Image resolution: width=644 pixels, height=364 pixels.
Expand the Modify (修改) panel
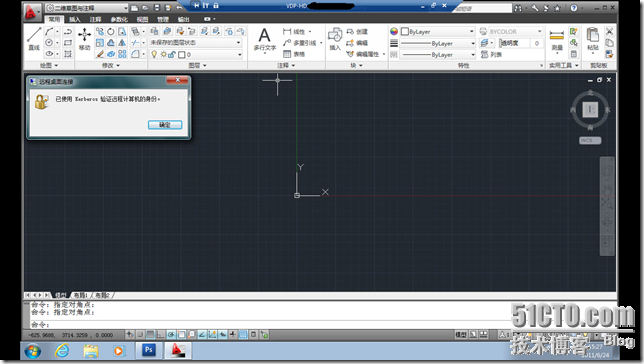click(x=110, y=65)
